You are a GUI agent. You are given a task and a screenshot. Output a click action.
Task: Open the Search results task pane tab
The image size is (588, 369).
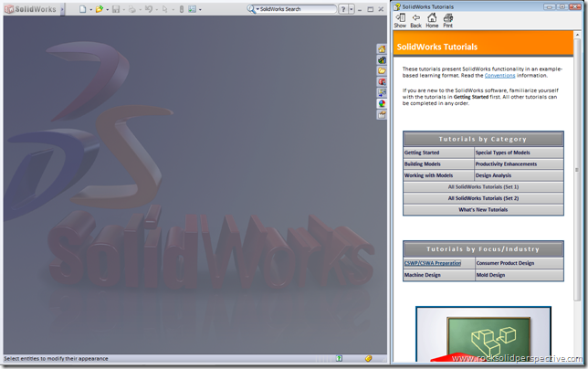pyautogui.click(x=382, y=82)
